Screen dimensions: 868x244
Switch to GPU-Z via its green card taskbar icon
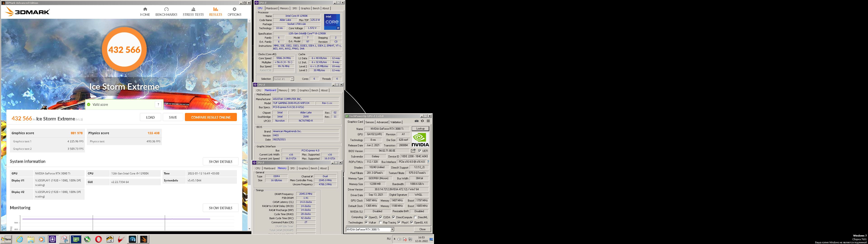click(x=76, y=239)
